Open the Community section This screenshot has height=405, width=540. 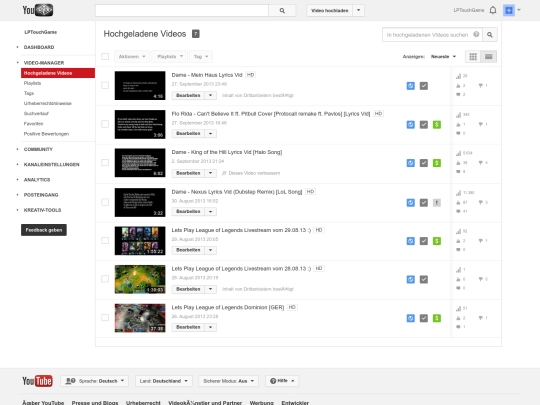(x=38, y=149)
